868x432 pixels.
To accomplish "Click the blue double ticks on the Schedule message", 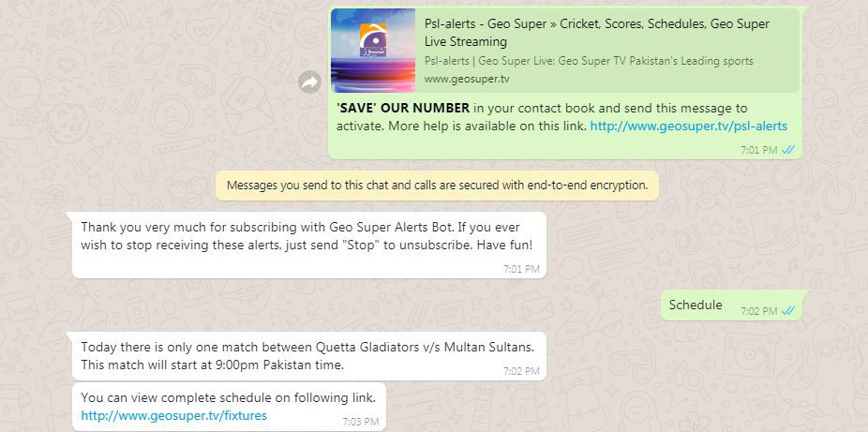I will 788,311.
